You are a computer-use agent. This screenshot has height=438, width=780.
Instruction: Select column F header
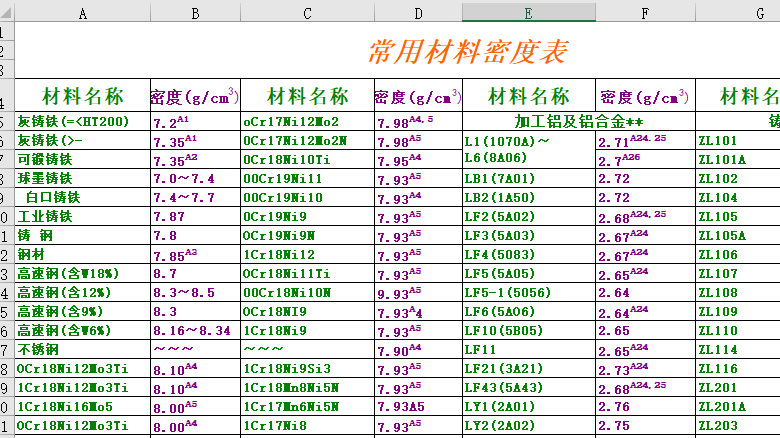[x=645, y=13]
